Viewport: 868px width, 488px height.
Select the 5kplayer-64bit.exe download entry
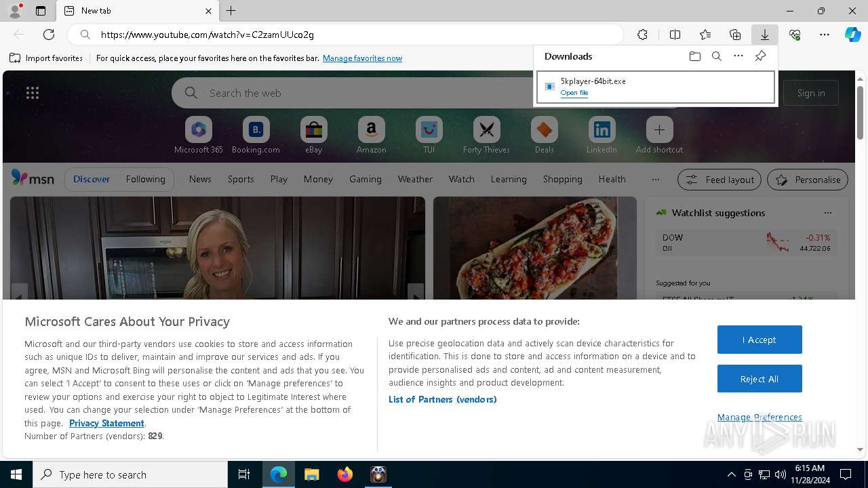(656, 87)
